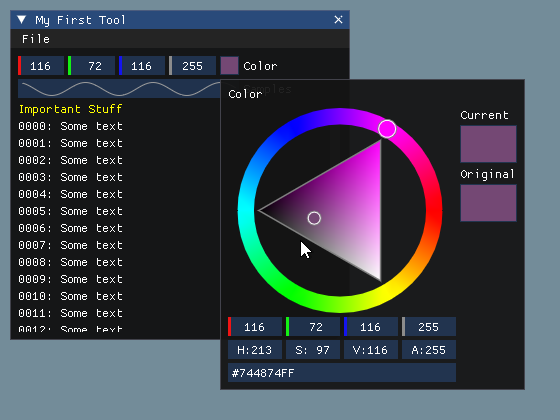
Task: Click the Color label beside main swatch
Action: pyautogui.click(x=260, y=66)
